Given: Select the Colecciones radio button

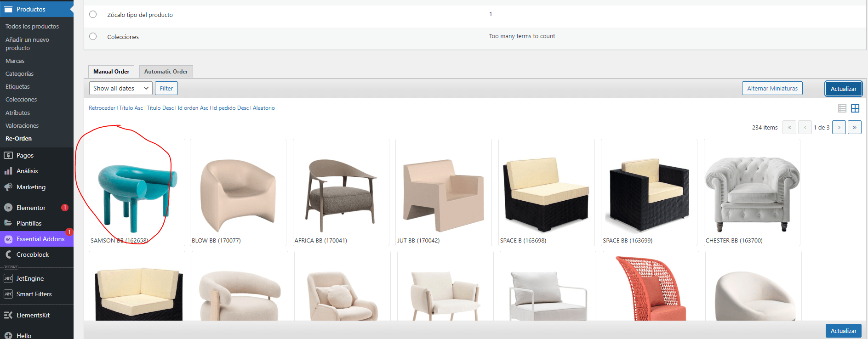Looking at the screenshot, I should [93, 36].
